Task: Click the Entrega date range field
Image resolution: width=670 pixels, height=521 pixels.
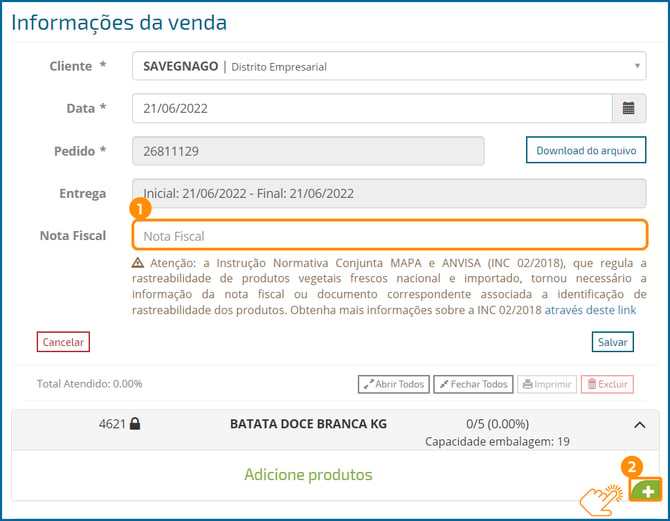Action: [x=389, y=193]
